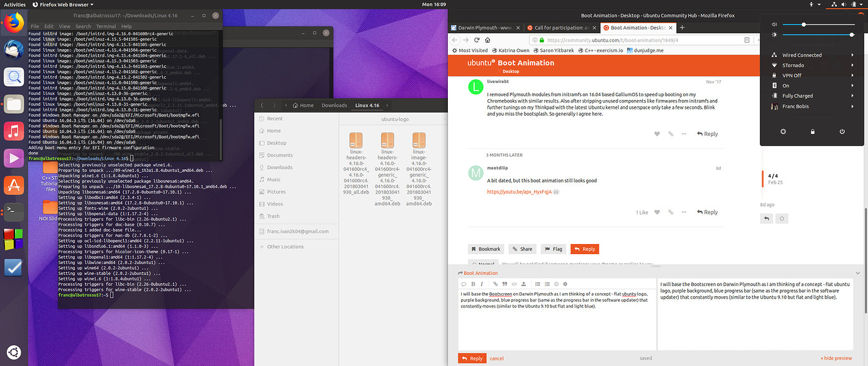Adjust the volume slider in system menu

tap(803, 24)
